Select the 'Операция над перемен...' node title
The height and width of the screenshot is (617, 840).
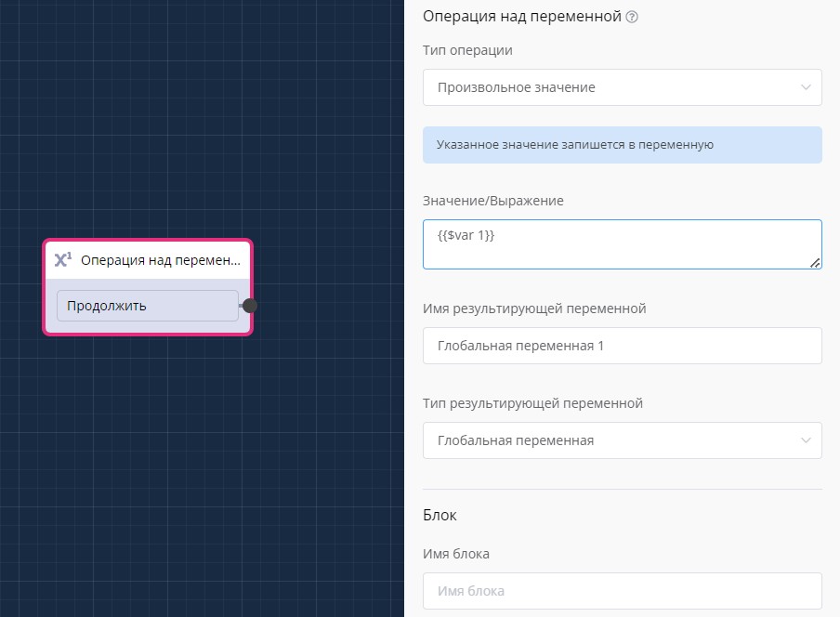160,260
